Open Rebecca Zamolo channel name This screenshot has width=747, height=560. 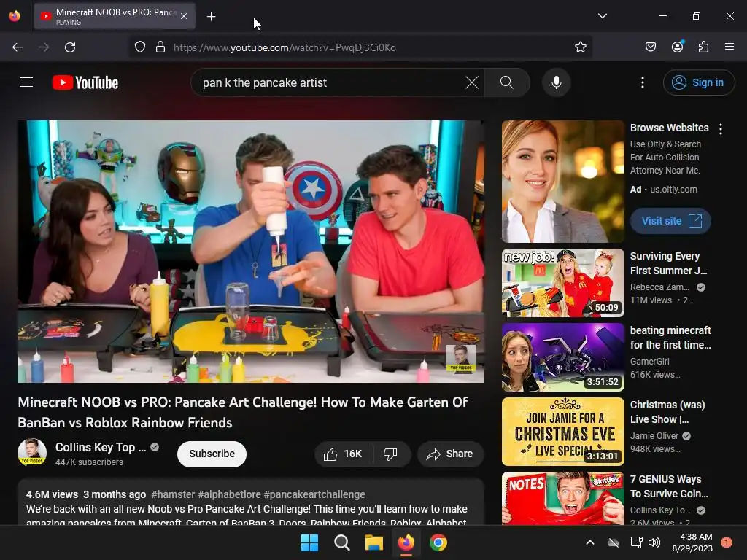[x=659, y=287]
